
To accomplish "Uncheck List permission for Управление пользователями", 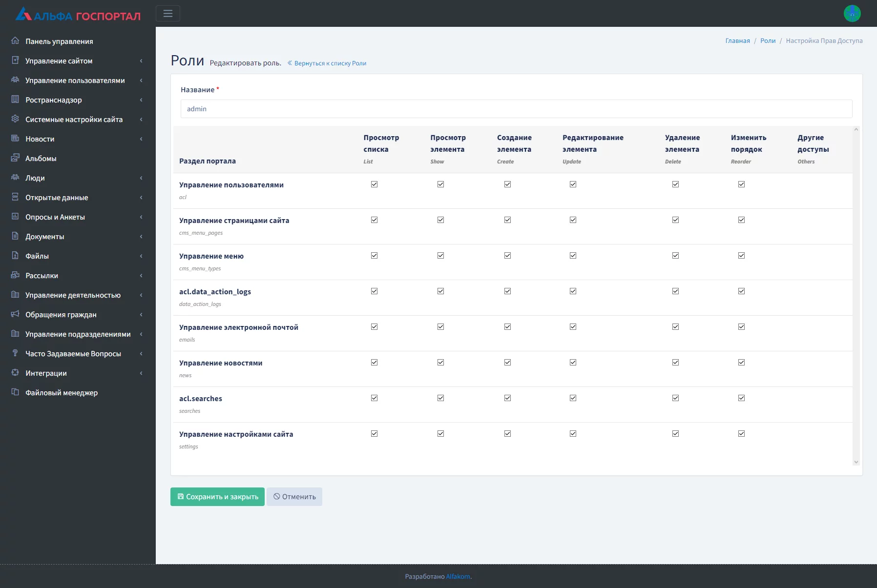I will pos(374,184).
